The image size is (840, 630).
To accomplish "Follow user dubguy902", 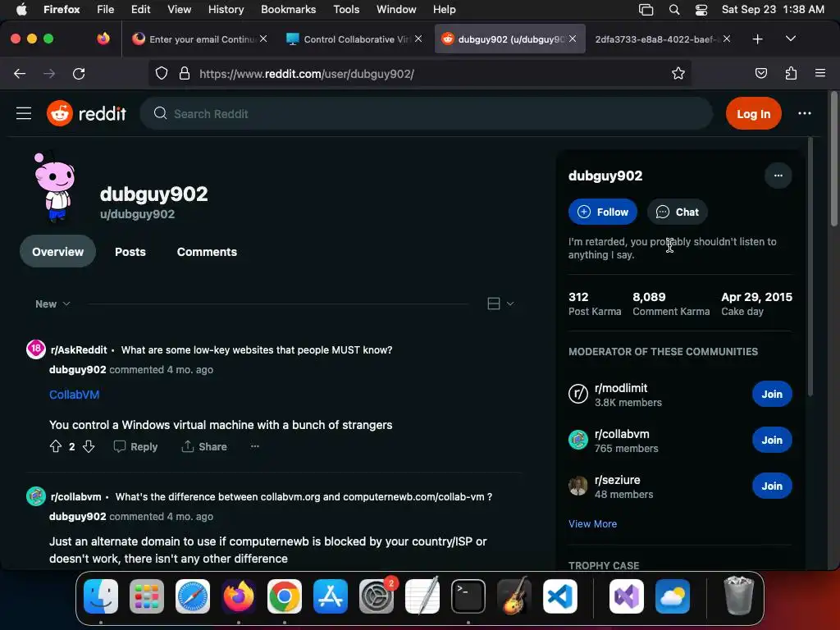I will 603,212.
